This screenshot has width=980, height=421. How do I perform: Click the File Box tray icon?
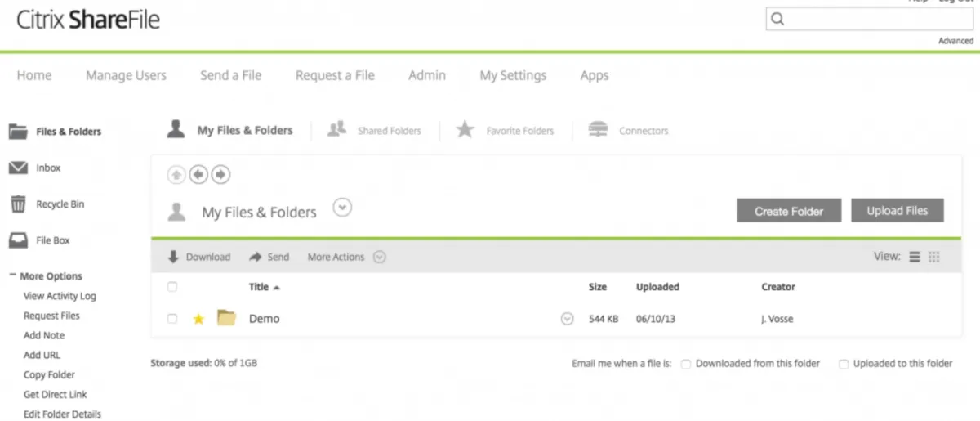(18, 240)
